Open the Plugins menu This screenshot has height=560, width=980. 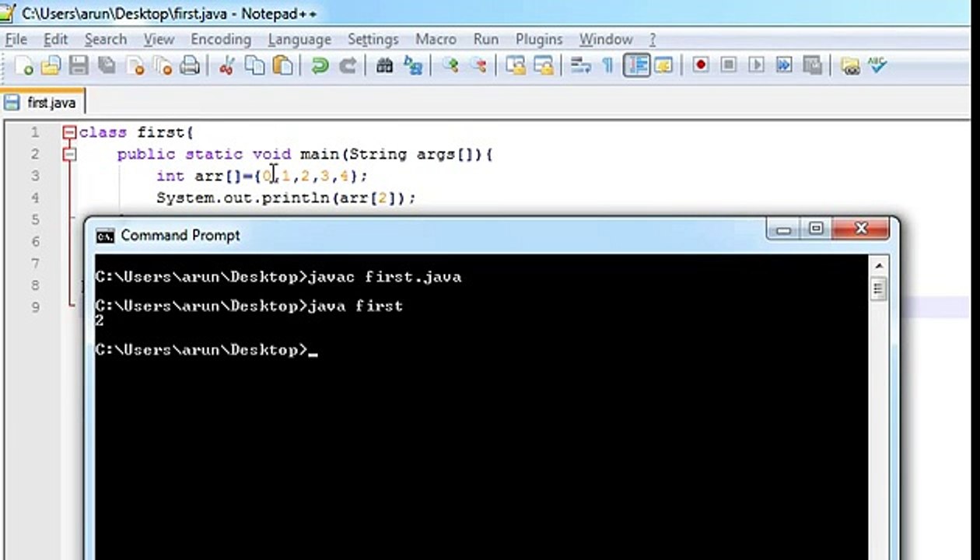[539, 39]
